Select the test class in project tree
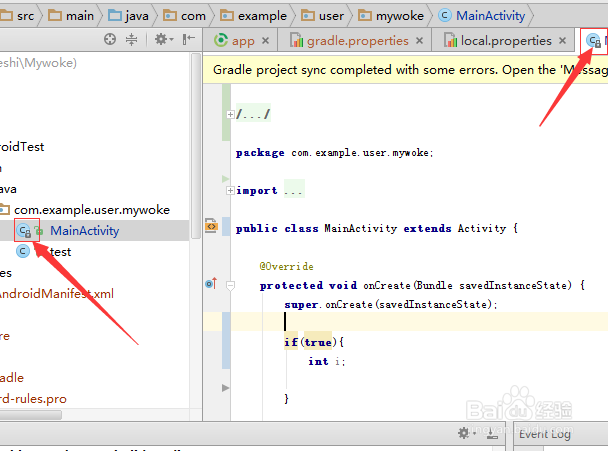Viewport: 608px width, 451px height. pos(60,252)
